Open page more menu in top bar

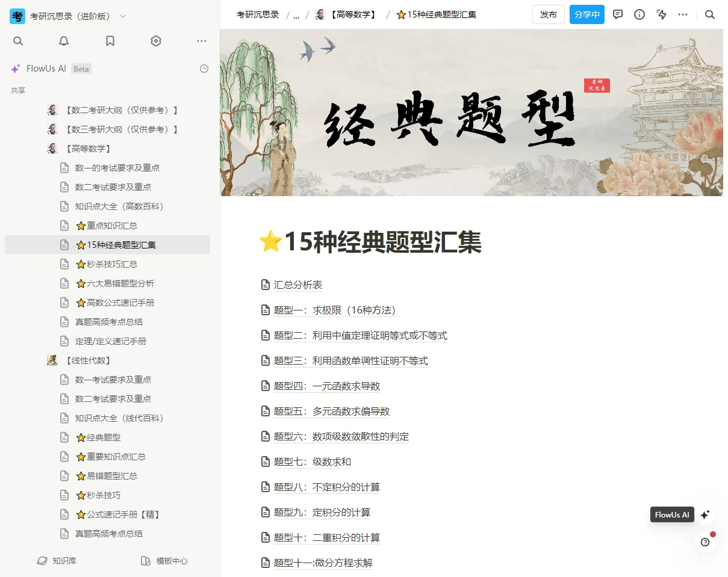tap(683, 14)
